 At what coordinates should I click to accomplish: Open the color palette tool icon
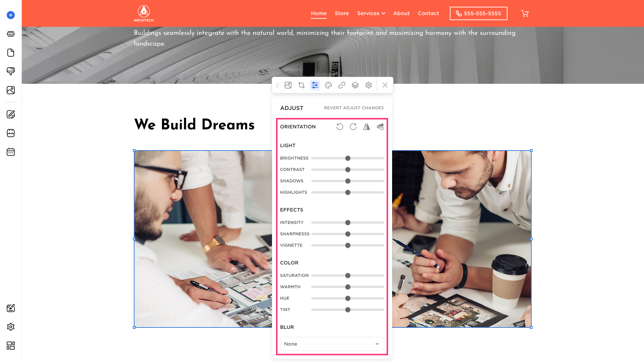[x=328, y=85]
